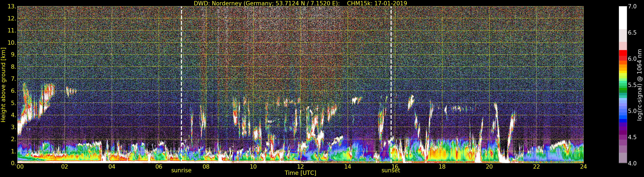
Task: Click the height axis tick '3.'
Action: click(x=14, y=127)
